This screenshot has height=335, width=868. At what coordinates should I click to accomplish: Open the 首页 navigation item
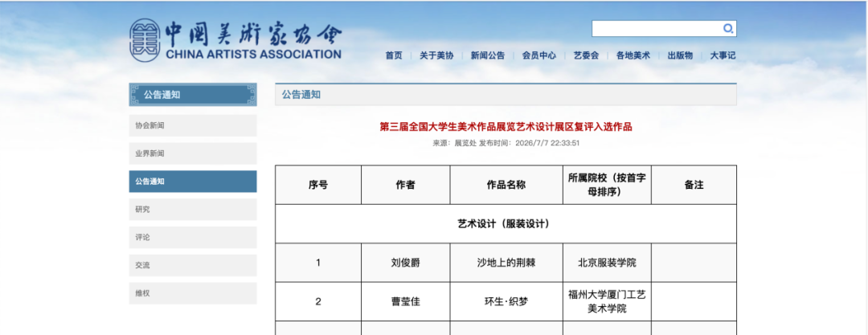pyautogui.click(x=394, y=55)
